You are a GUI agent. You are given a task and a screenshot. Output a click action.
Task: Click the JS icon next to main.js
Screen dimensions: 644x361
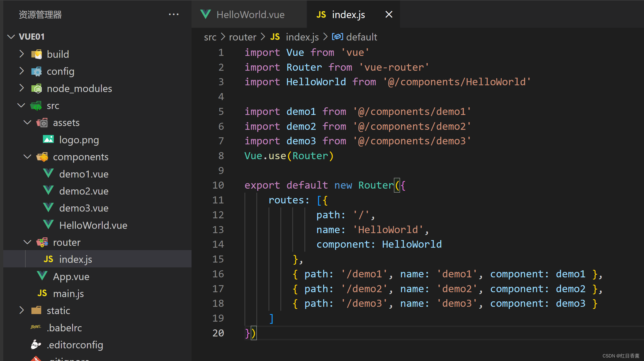tap(42, 293)
